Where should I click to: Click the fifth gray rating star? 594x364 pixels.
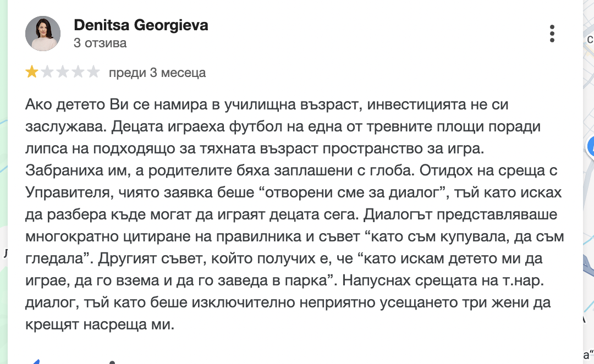[x=94, y=72]
